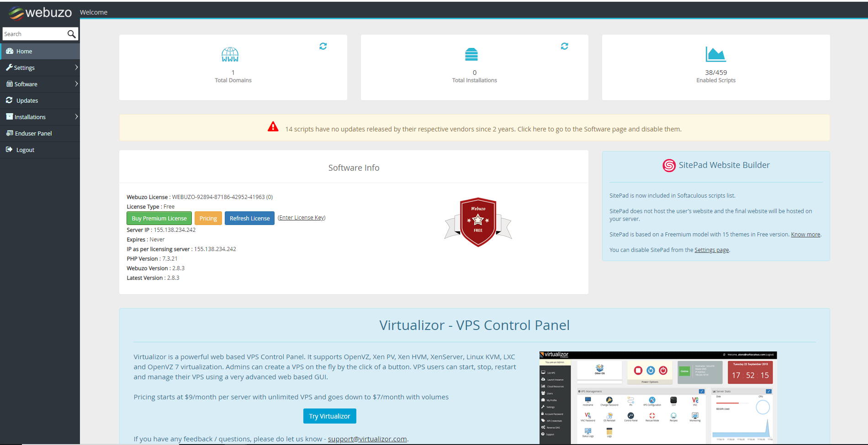Click the search magnifier icon

coord(71,34)
